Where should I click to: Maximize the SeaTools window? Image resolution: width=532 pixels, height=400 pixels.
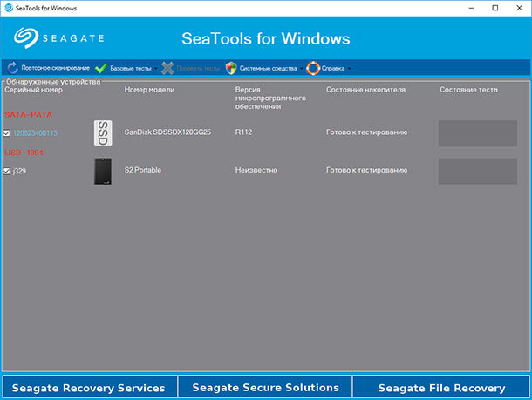click(495, 8)
